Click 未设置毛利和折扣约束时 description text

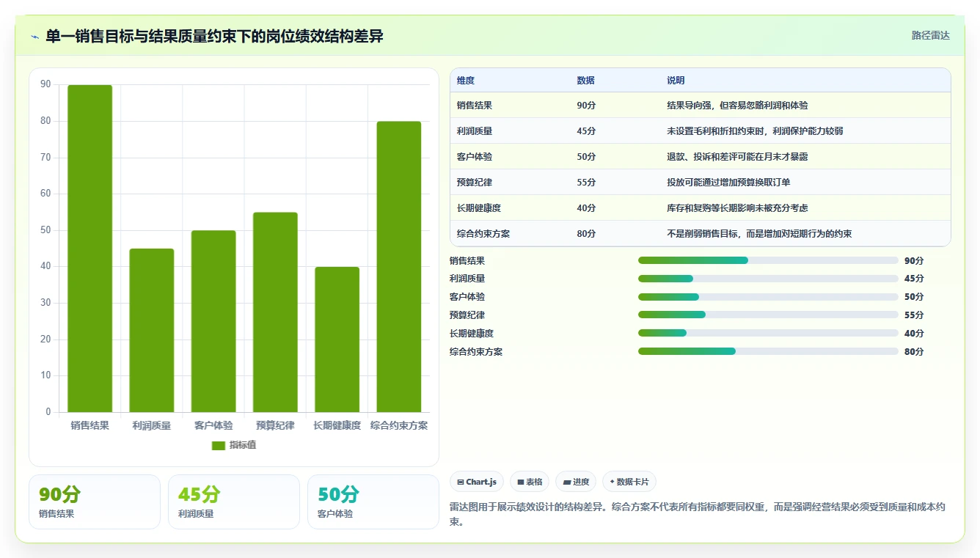pyautogui.click(x=755, y=131)
